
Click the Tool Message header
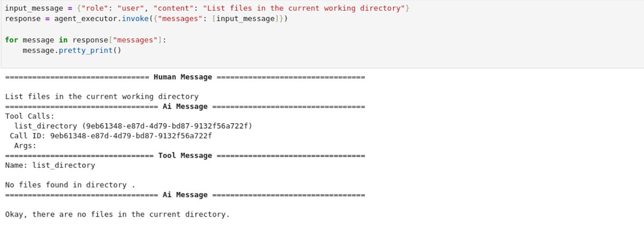185,155
